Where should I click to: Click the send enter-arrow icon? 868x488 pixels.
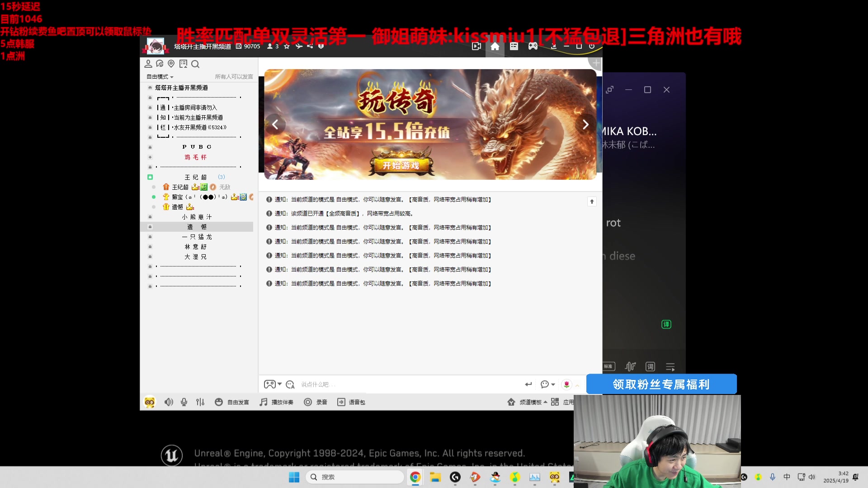click(528, 384)
